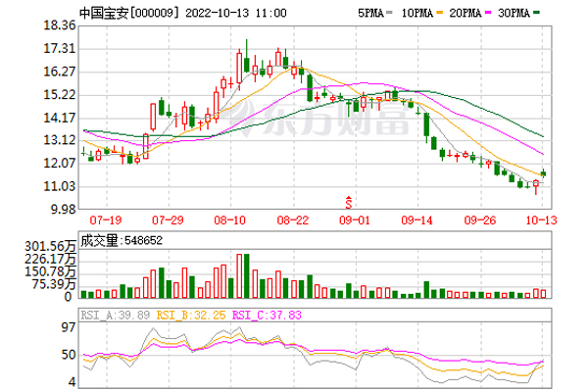Viewport: 588px width, 392px height.
Task: Click the red S marker above 09-01
Action: click(x=348, y=201)
